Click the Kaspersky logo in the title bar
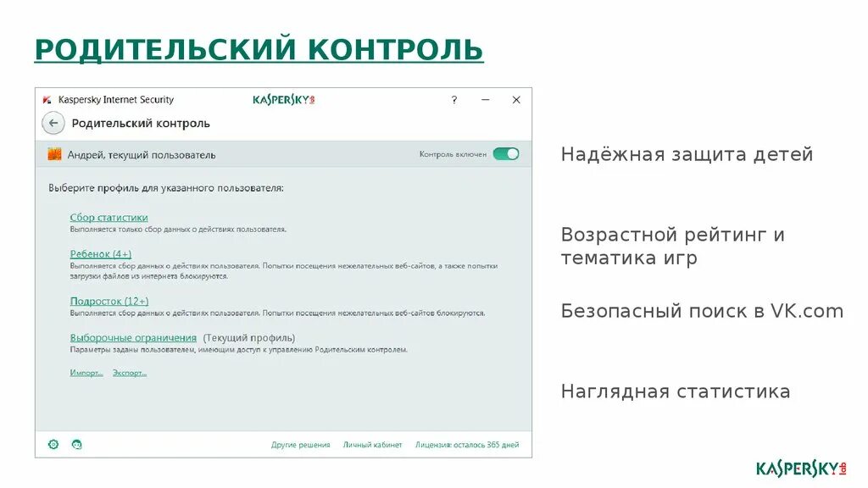Image resolution: width=868 pixels, height=488 pixels. tap(283, 100)
